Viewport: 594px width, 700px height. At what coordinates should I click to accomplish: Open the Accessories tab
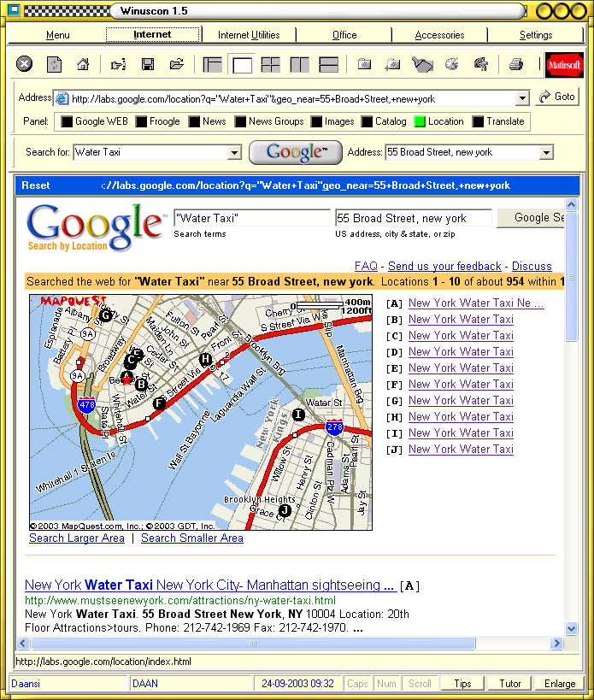point(439,35)
